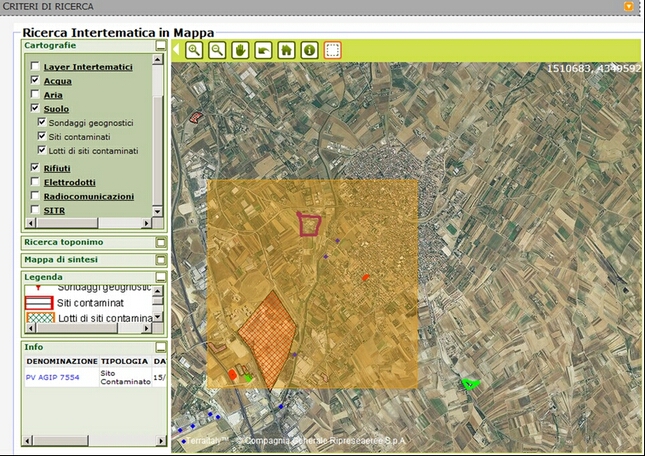Open the PV AGIP 7554 record
Viewport: 645px width, 456px height.
pos(52,377)
